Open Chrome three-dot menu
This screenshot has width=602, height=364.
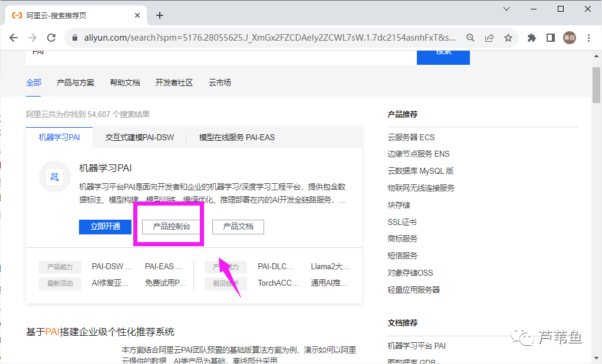(588, 38)
